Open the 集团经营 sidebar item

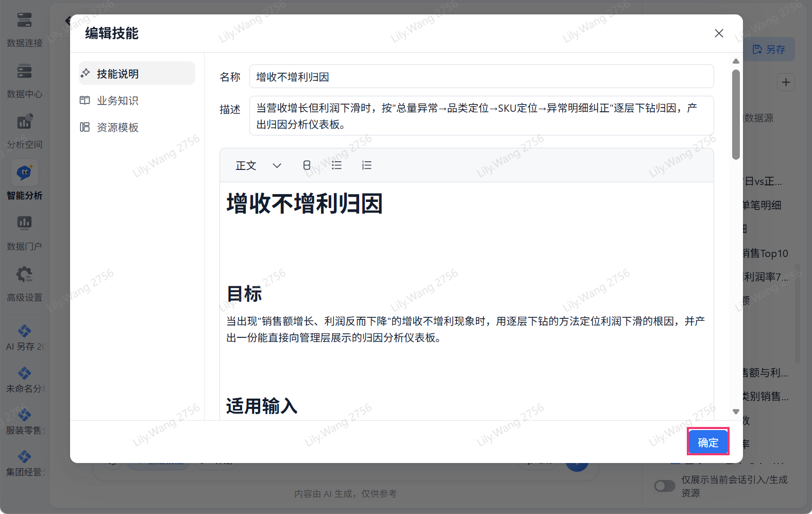pos(24,464)
